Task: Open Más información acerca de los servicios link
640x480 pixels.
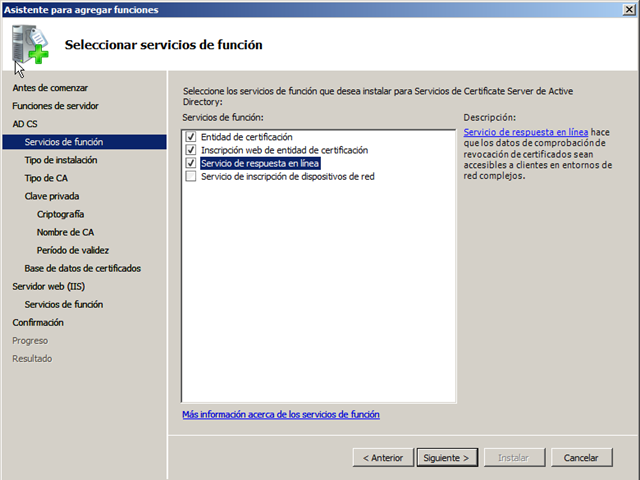Action: click(280, 414)
